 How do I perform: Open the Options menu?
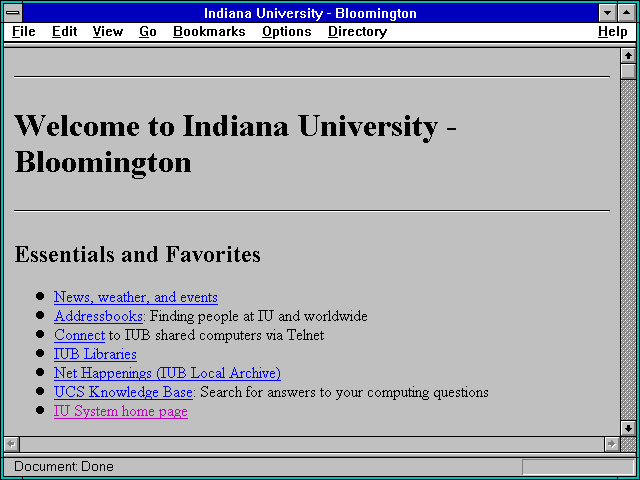[287, 32]
